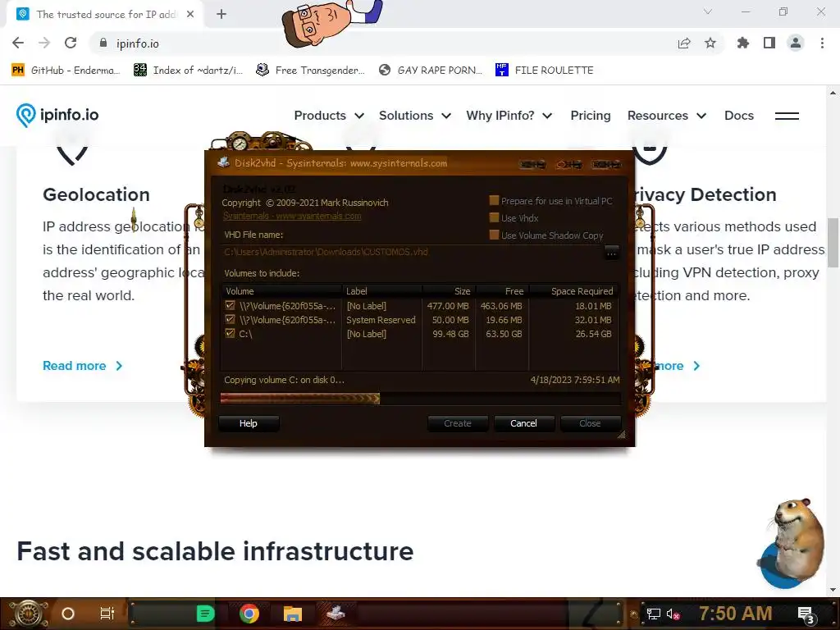Open the 7:50 AM clock
Viewport: 840px width, 630px height.
(736, 614)
